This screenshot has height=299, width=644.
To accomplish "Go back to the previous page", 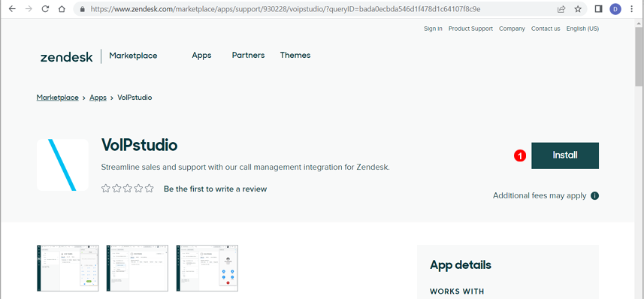I will coord(12,8).
